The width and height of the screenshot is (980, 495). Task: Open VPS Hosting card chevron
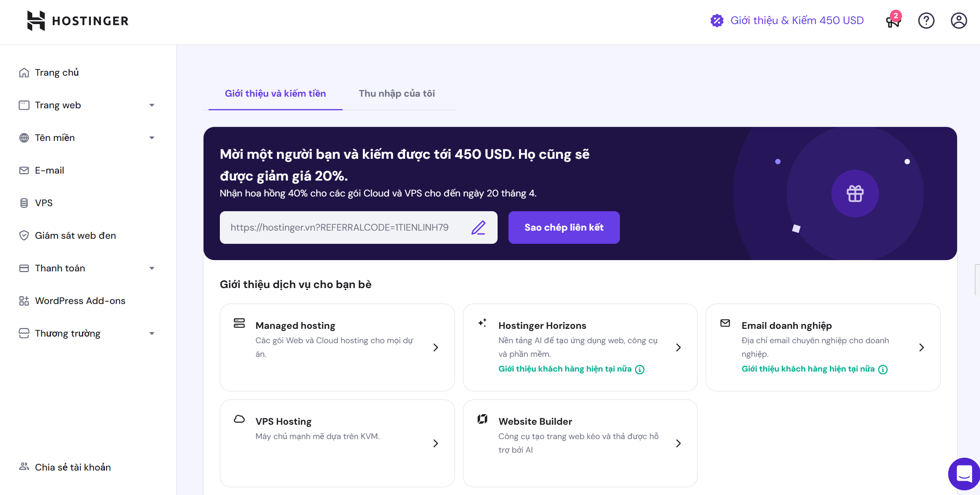436,443
